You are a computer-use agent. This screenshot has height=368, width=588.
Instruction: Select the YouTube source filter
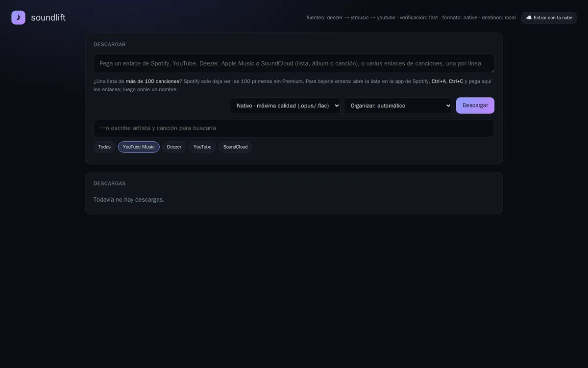point(202,147)
